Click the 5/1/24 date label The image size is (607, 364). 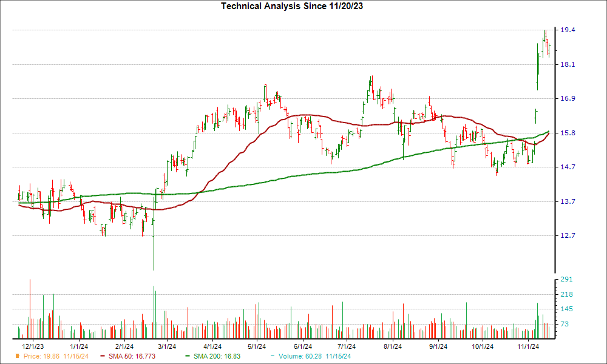257,346
